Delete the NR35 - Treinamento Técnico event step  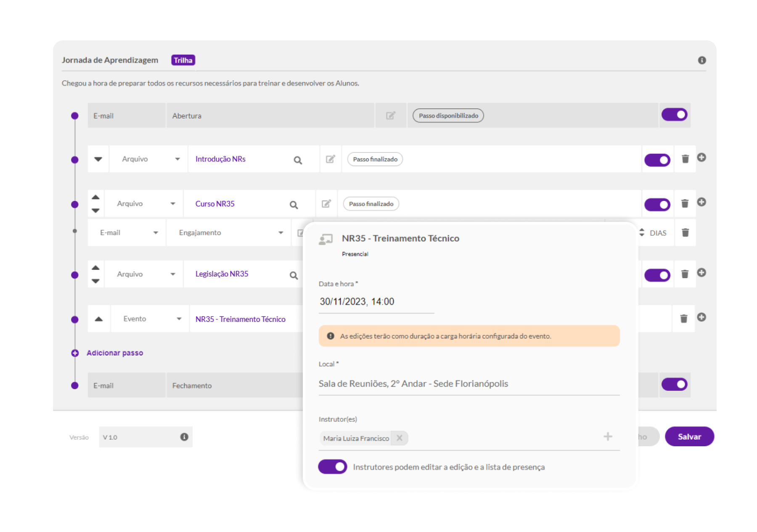click(684, 319)
